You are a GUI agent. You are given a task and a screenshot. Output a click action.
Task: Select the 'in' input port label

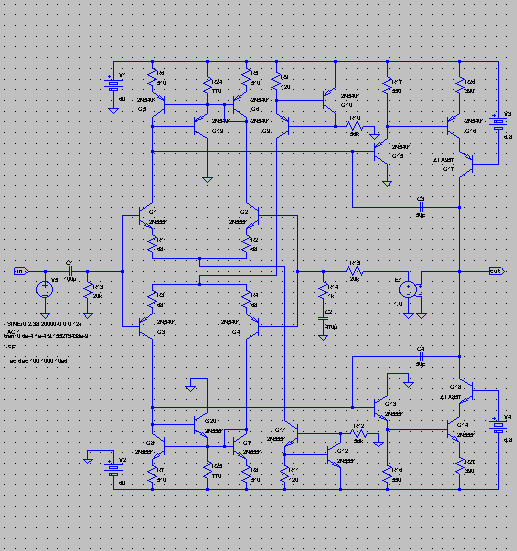point(21,271)
